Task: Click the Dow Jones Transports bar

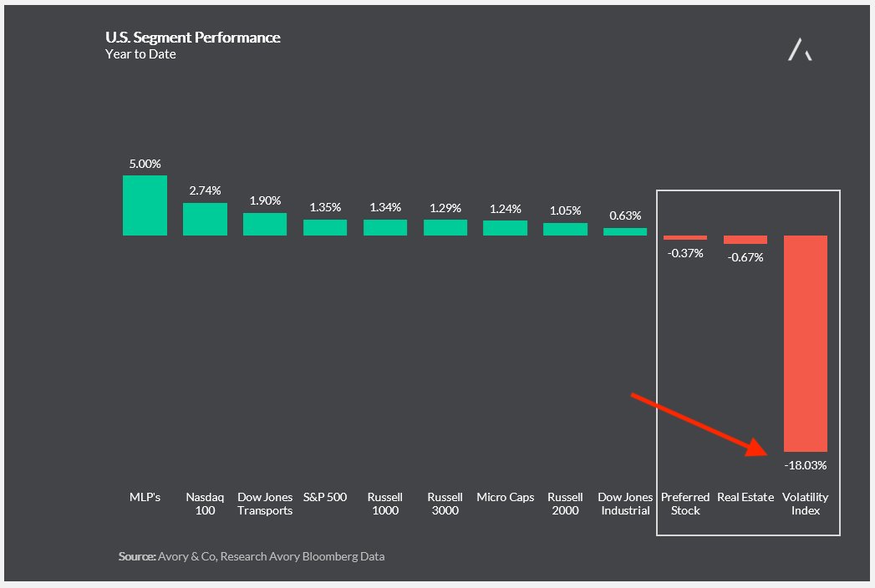Action: [x=265, y=224]
